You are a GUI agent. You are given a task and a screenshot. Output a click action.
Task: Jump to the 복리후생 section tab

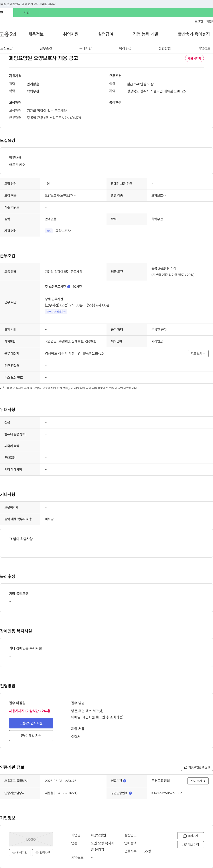(125, 48)
